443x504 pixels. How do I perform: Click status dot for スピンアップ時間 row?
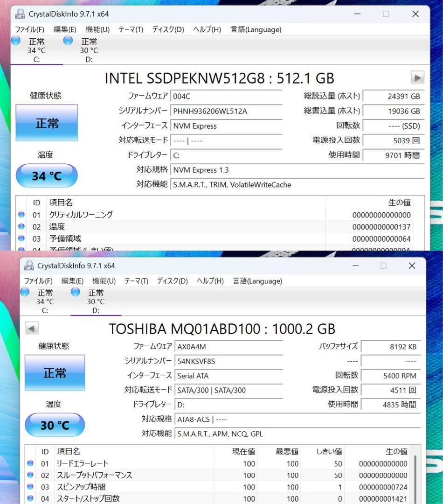[30, 486]
